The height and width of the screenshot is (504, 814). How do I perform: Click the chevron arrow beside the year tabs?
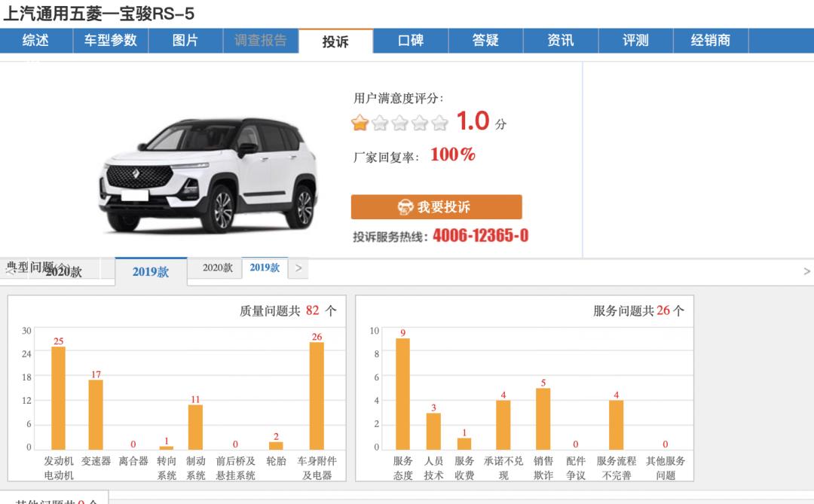click(x=299, y=267)
